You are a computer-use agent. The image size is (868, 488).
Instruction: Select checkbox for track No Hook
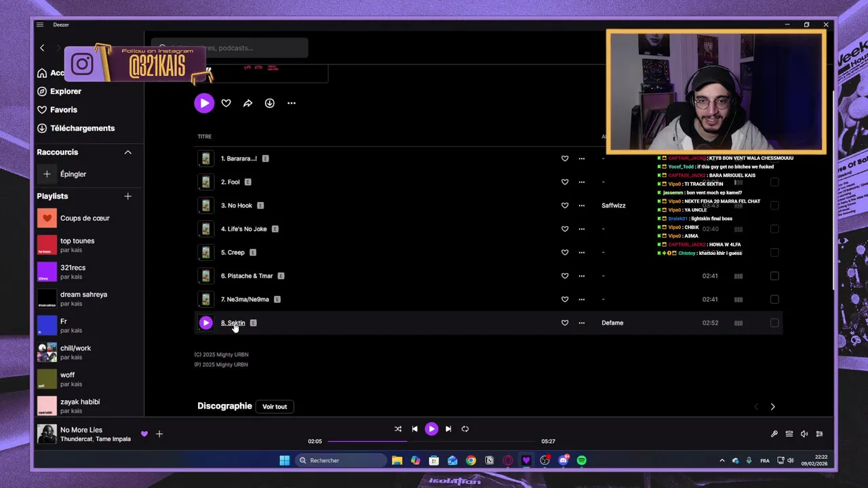pyautogui.click(x=774, y=205)
